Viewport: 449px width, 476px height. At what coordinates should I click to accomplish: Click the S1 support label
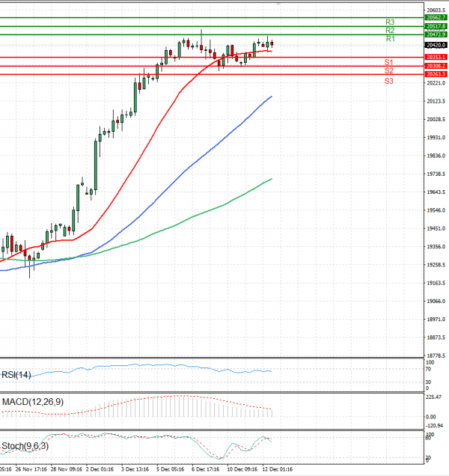point(388,62)
